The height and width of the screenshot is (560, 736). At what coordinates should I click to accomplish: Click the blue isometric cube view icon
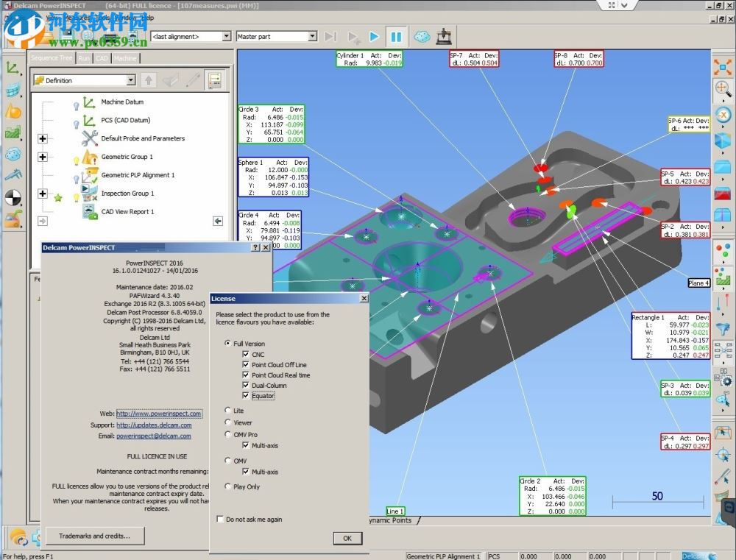[x=723, y=140]
